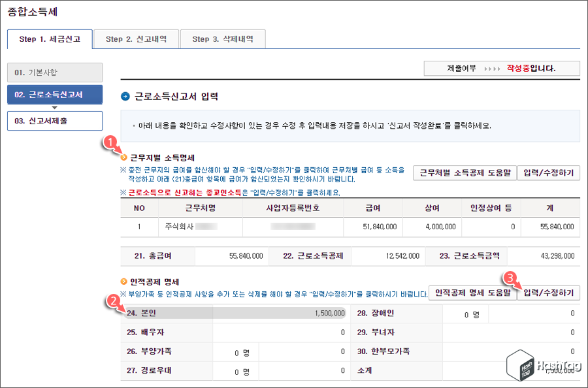This screenshot has width=588, height=388.
Task: Switch to the Step 2. 신고내역 tab
Action: click(x=137, y=39)
